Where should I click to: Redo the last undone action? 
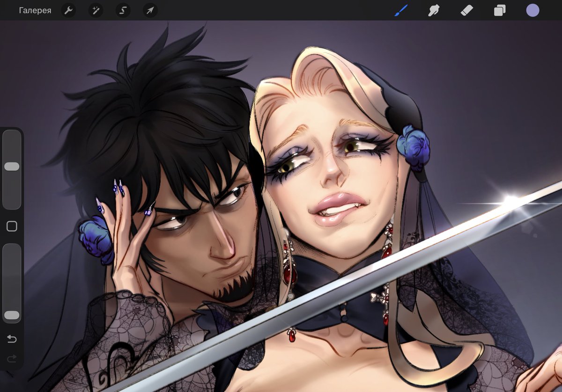point(12,359)
